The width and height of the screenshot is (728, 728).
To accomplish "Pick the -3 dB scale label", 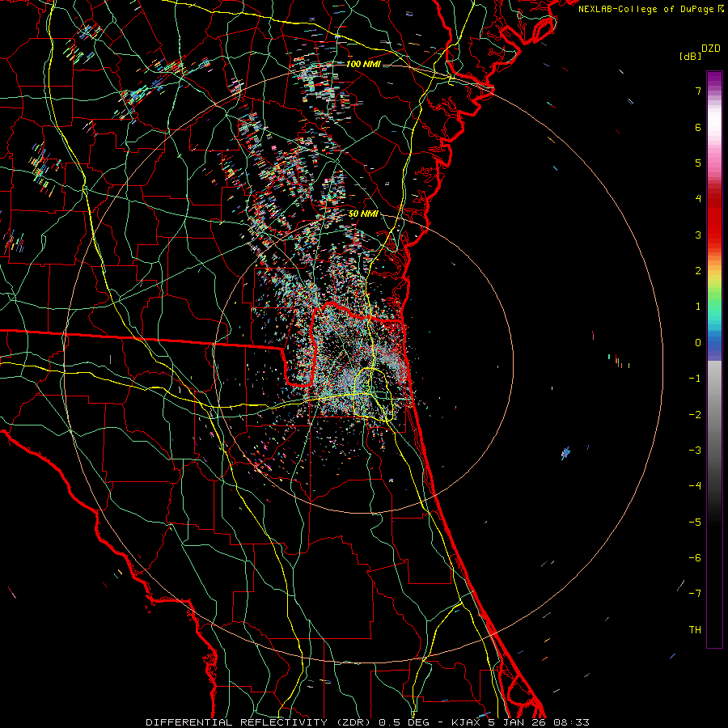I will pyautogui.click(x=695, y=451).
